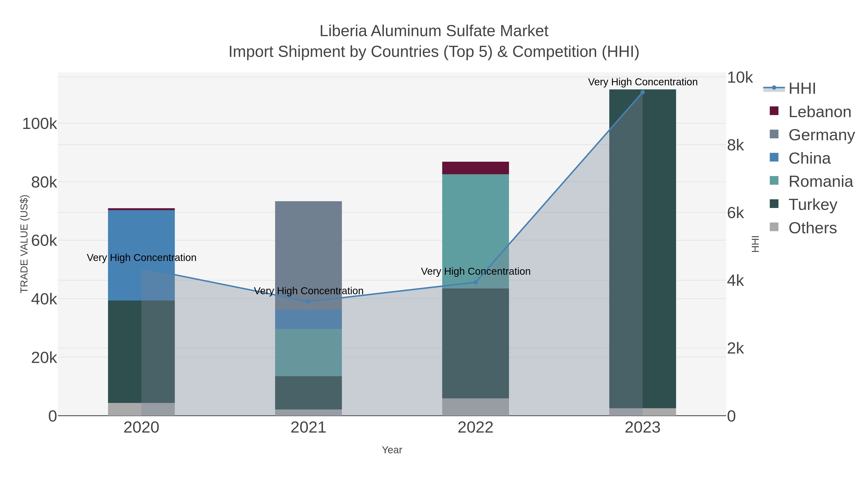This screenshot has height=488, width=868.
Task: Click the Others segment in 2022 bar
Action: tap(475, 407)
